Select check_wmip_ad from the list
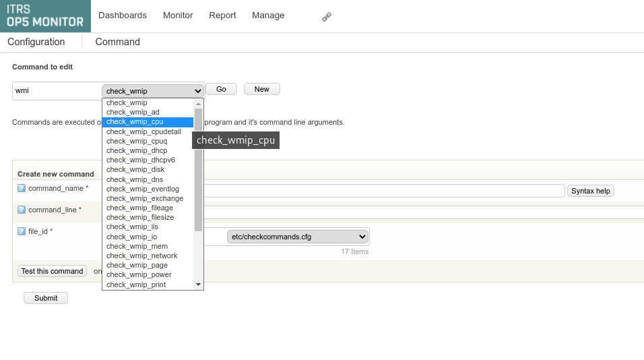 tap(148, 112)
